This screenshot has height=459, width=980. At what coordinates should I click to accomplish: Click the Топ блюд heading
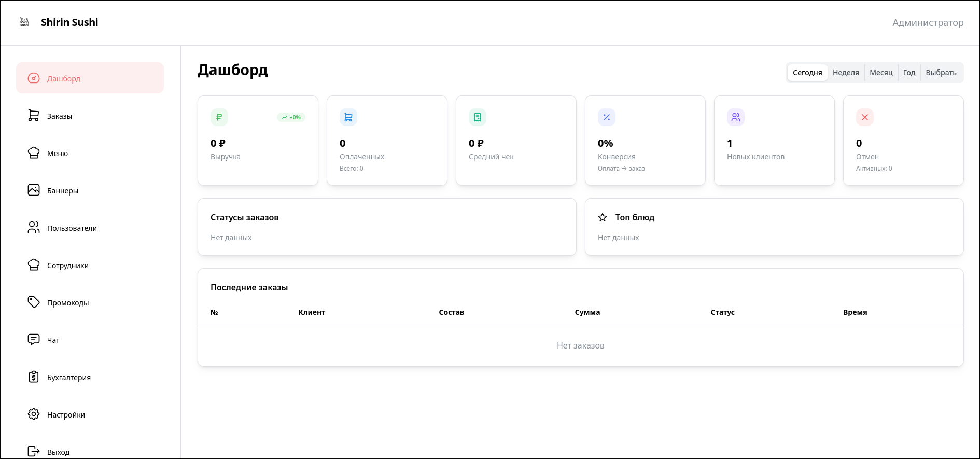coord(635,217)
